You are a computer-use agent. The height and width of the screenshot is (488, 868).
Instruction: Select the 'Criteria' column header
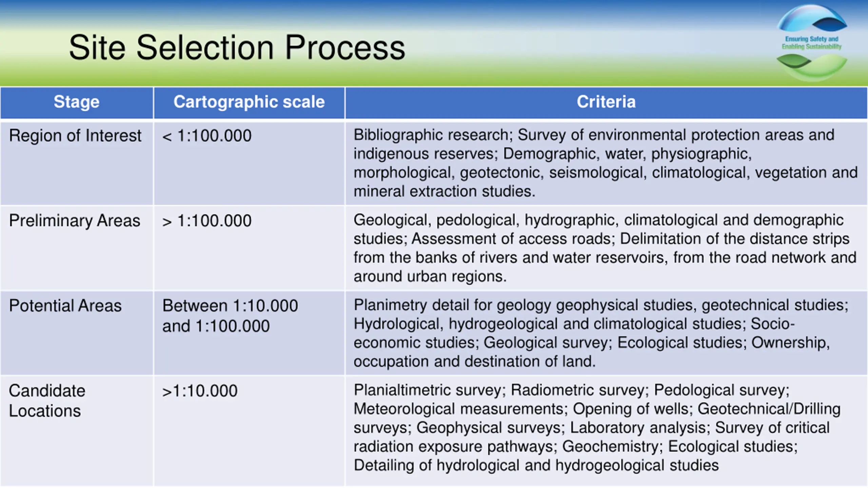pyautogui.click(x=606, y=102)
